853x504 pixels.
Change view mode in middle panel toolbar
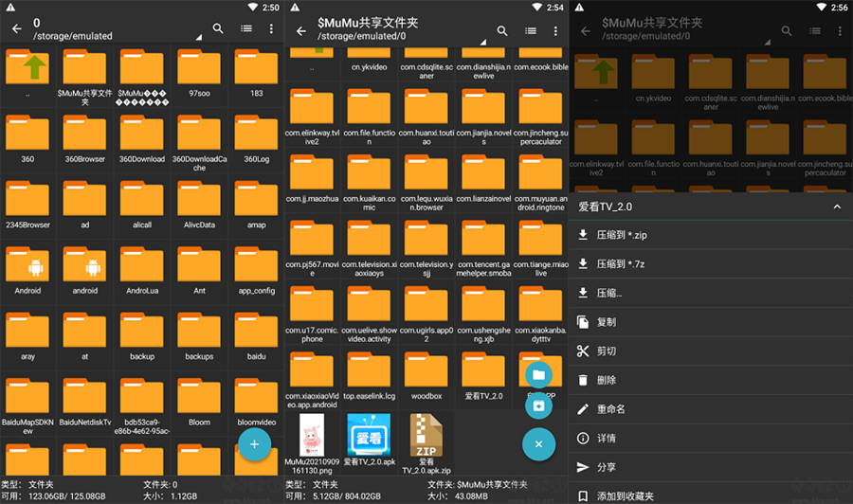tap(531, 31)
